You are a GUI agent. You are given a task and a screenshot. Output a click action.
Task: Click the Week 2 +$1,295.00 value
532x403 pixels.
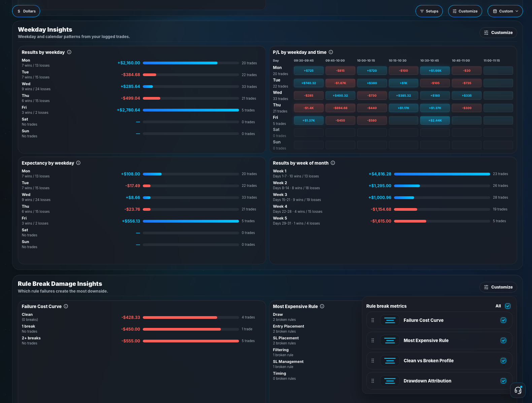(x=380, y=186)
